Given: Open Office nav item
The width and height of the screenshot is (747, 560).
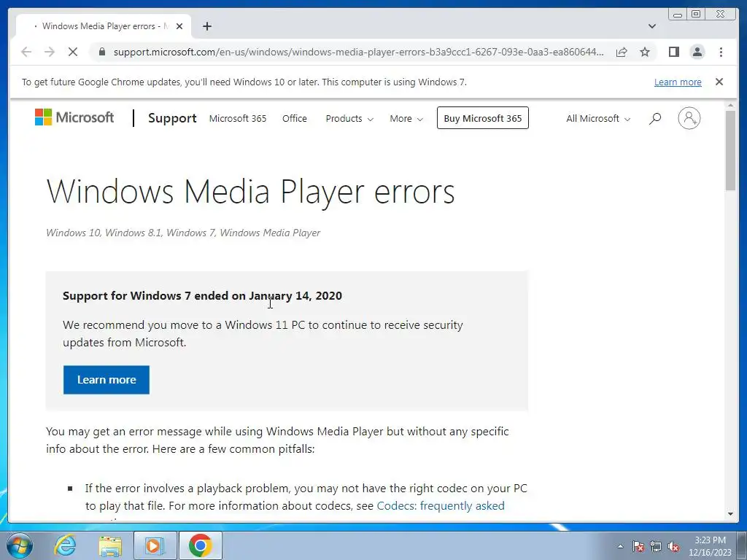Looking at the screenshot, I should 295,118.
